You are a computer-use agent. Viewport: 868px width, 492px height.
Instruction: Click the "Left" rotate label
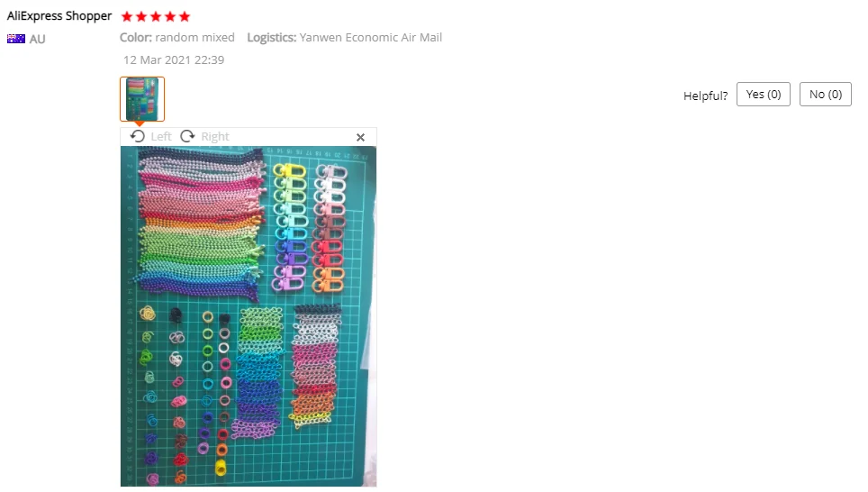click(x=161, y=137)
